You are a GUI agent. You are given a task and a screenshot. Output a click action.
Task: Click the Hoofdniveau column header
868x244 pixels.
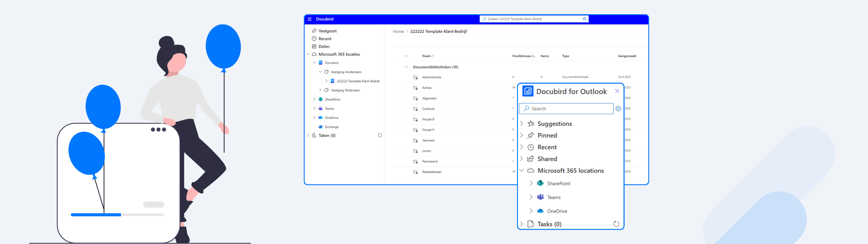click(x=524, y=56)
